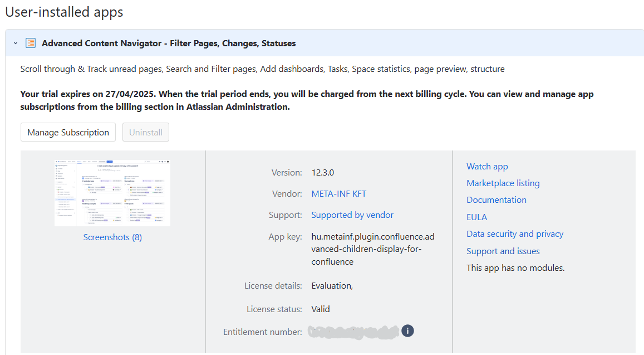
Task: View the app Documentation
Action: pyautogui.click(x=496, y=200)
